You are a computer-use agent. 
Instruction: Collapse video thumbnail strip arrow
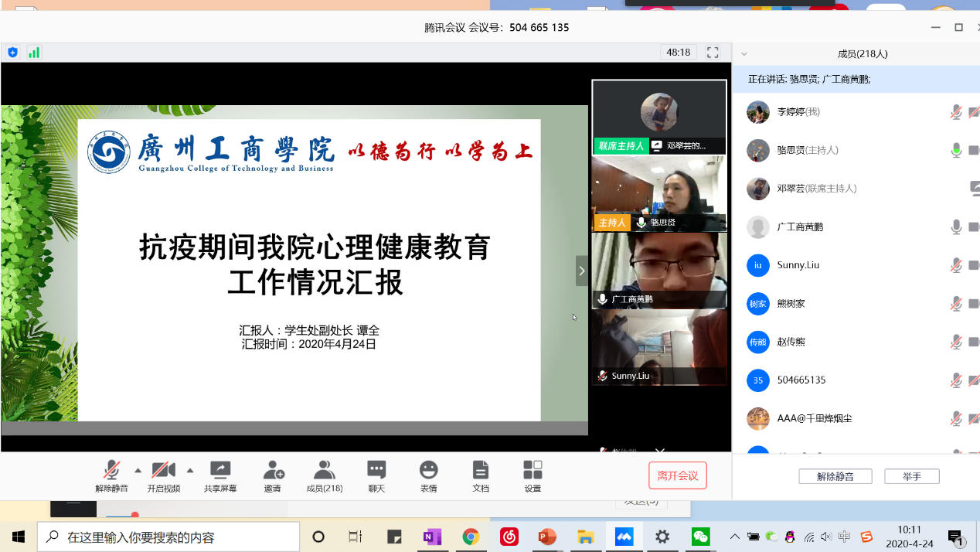(x=582, y=271)
